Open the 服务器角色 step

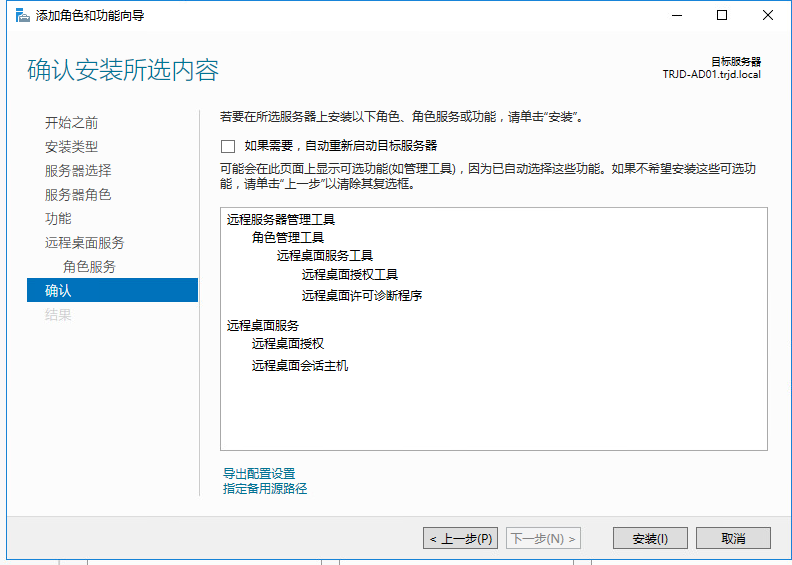78,195
